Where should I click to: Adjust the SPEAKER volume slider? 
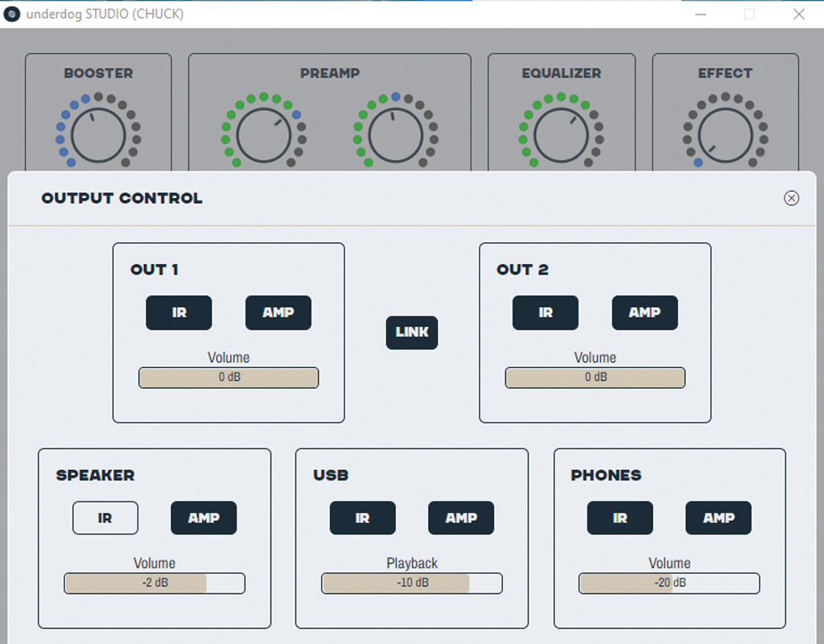[154, 583]
